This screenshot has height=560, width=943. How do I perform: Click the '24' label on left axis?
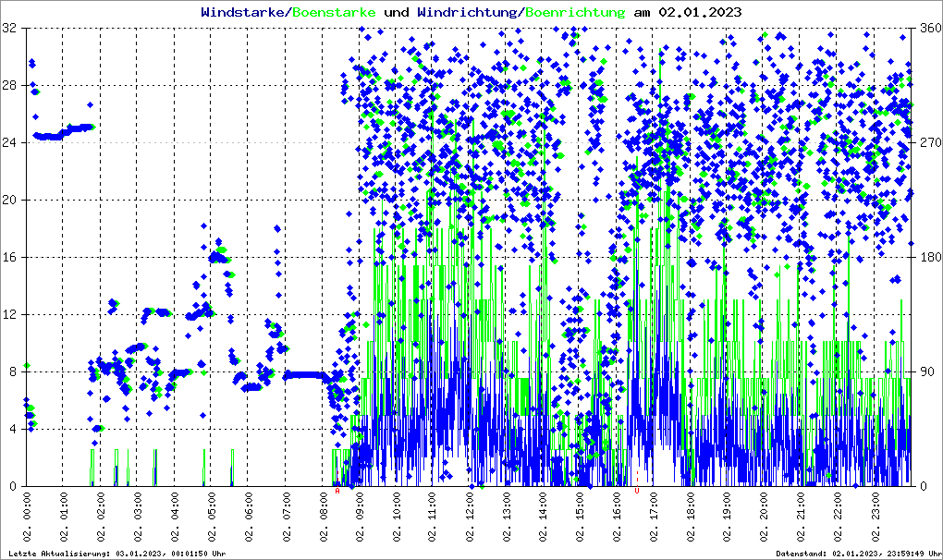(10, 142)
